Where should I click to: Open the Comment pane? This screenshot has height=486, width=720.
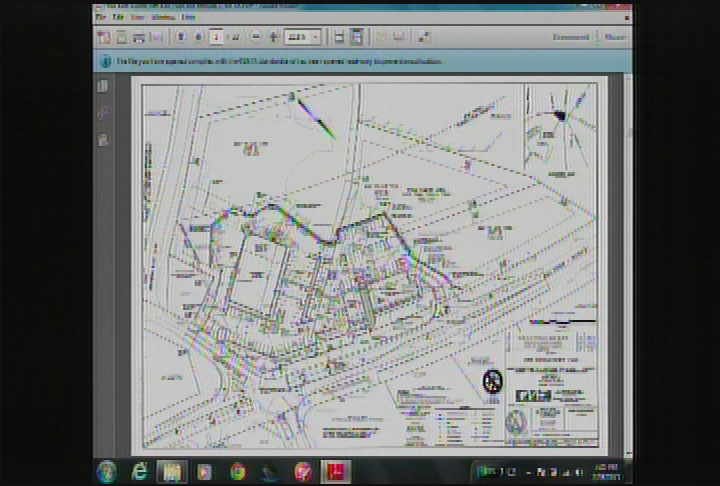click(571, 37)
